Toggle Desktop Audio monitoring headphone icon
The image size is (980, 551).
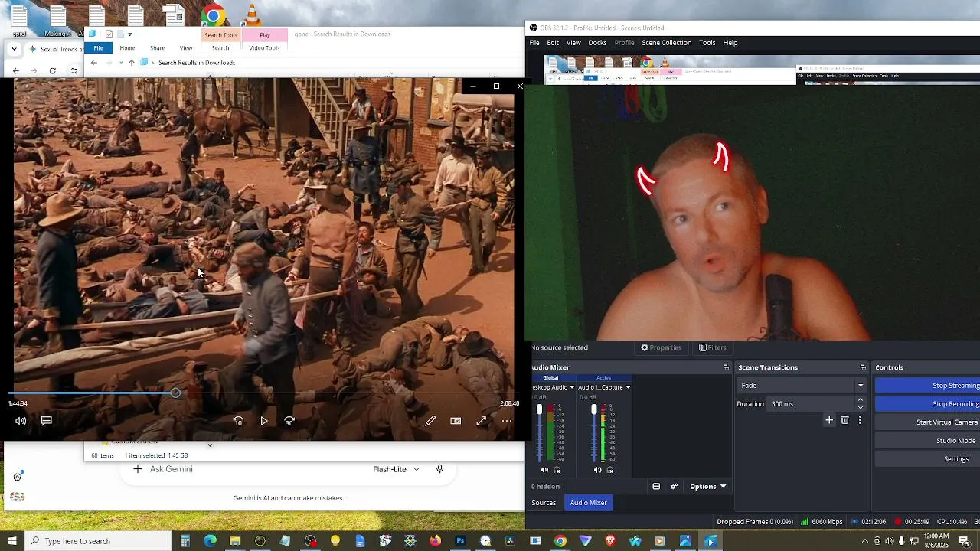pos(557,470)
